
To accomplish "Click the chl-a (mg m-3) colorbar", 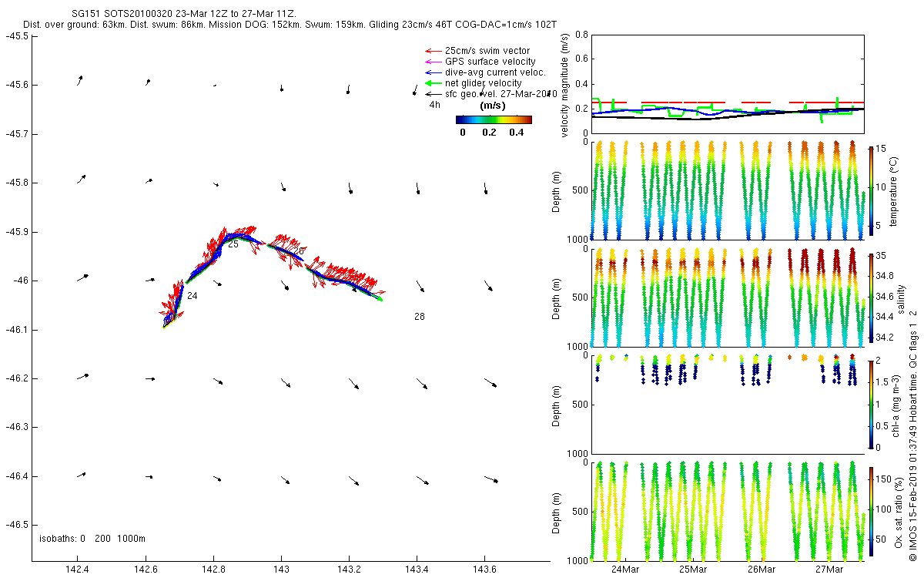I will point(872,403).
